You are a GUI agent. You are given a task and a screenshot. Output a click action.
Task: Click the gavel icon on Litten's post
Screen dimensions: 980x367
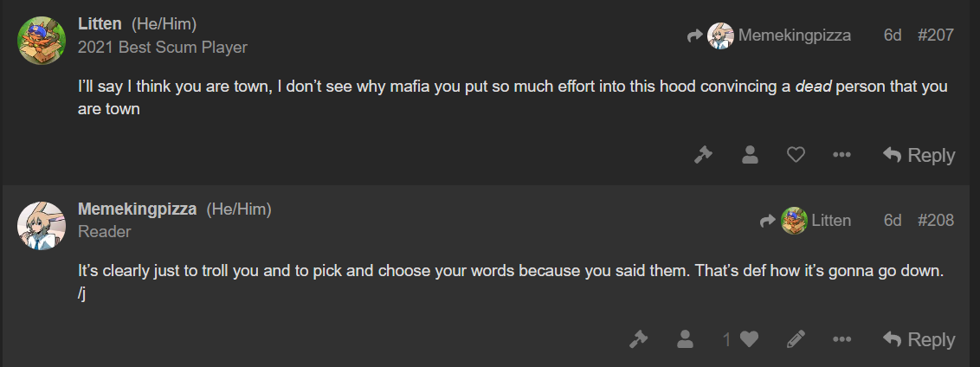703,154
